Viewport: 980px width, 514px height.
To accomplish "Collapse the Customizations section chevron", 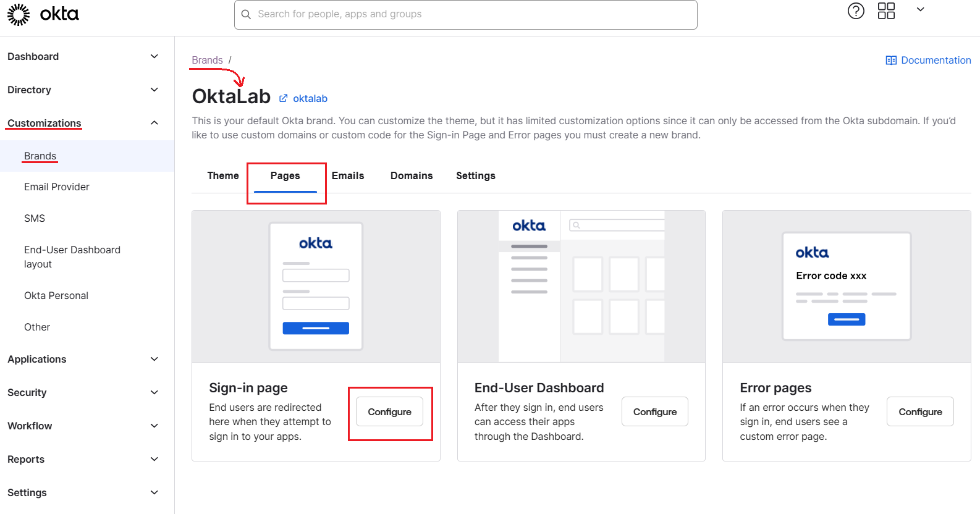I will pyautogui.click(x=154, y=123).
